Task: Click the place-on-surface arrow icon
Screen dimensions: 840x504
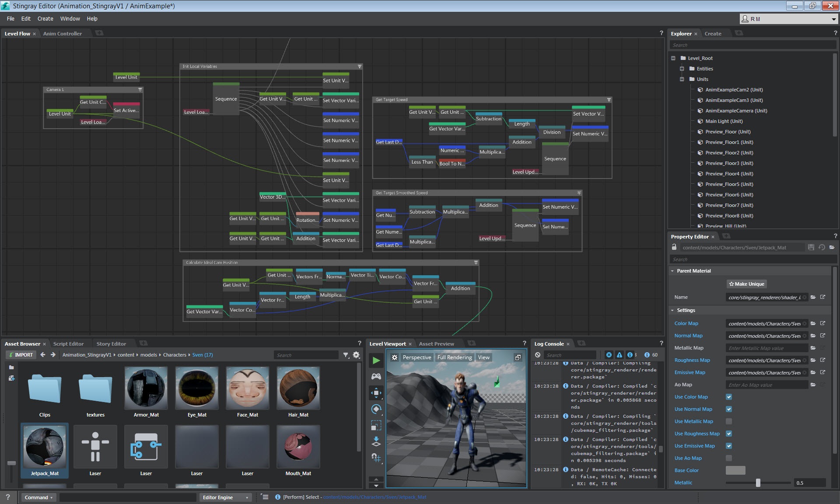Action: coord(376,441)
